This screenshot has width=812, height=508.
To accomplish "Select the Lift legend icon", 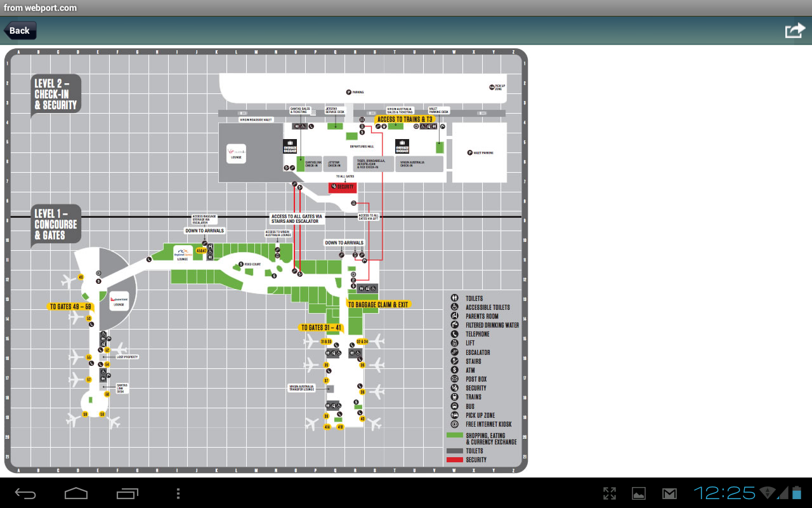I will point(455,343).
